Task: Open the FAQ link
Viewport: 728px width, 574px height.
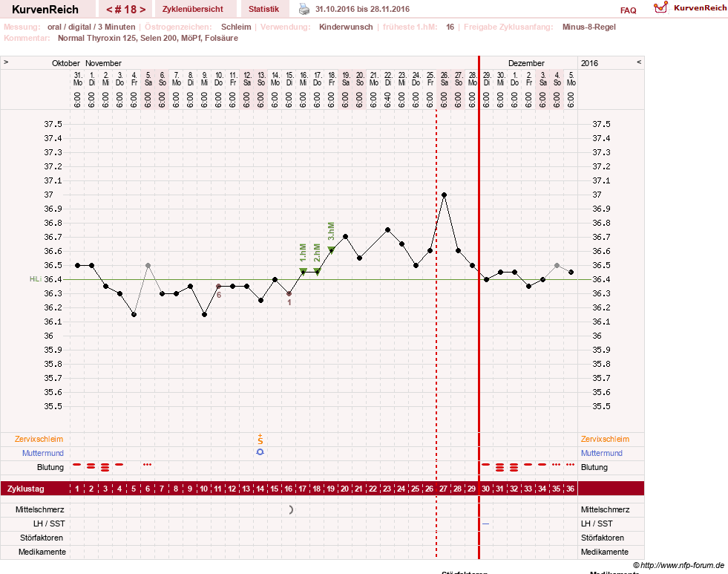Action: point(628,10)
